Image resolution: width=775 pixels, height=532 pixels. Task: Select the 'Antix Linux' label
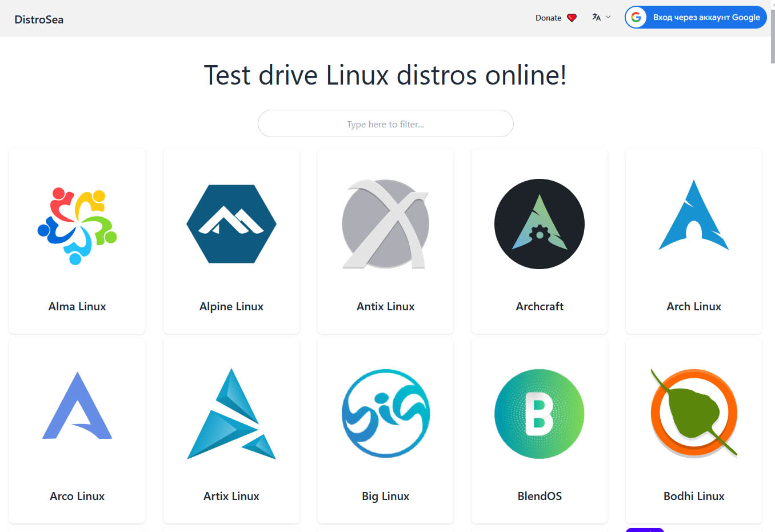[x=385, y=306]
